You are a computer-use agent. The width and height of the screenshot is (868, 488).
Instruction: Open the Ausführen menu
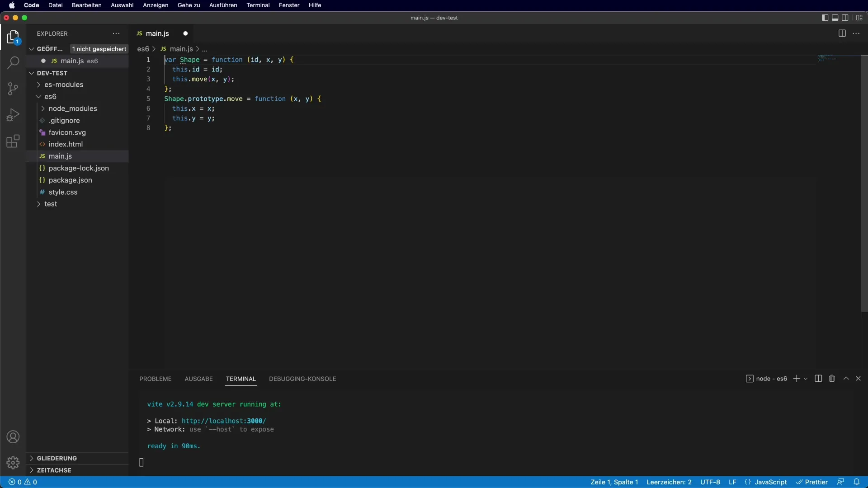click(223, 5)
